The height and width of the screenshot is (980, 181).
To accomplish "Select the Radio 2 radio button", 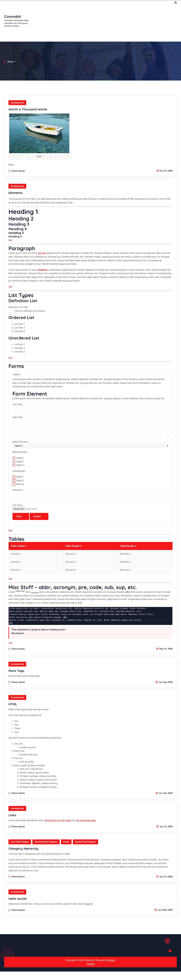I will click(x=14, y=461).
